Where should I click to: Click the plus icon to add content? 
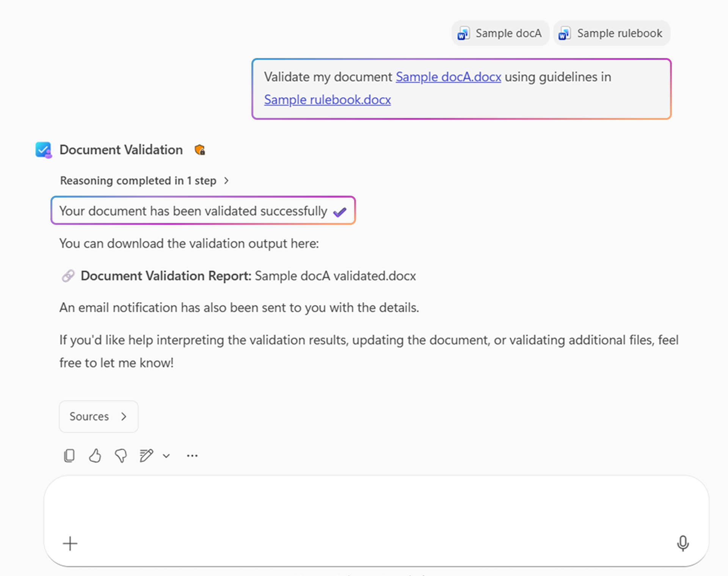(x=70, y=543)
